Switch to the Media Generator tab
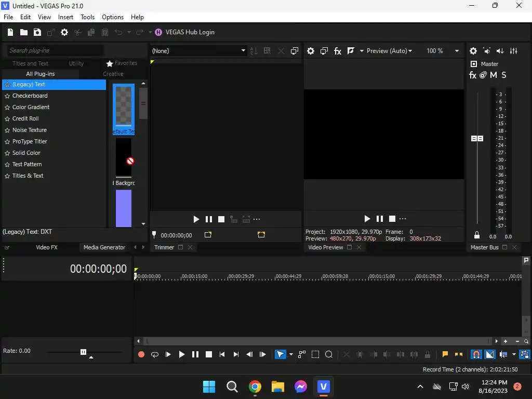 (x=104, y=247)
